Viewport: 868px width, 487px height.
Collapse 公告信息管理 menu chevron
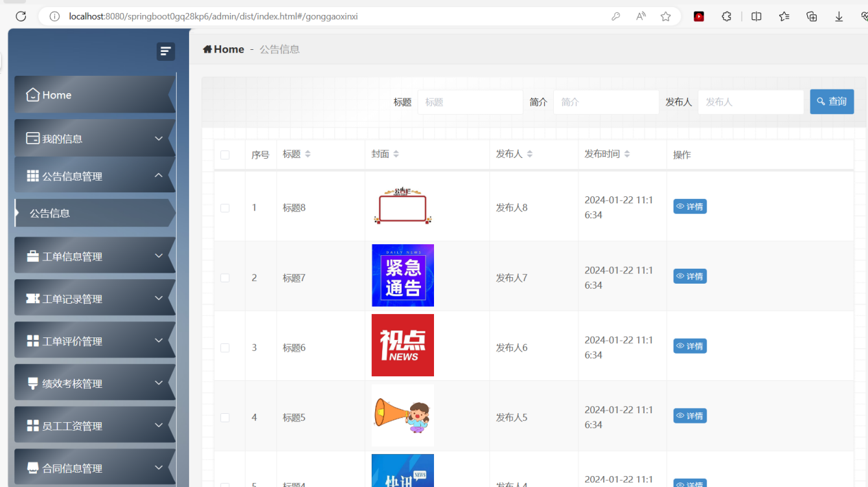click(159, 176)
